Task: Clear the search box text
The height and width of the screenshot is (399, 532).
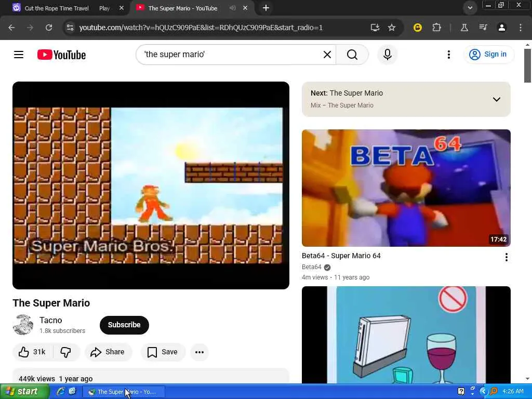Action: pyautogui.click(x=327, y=54)
